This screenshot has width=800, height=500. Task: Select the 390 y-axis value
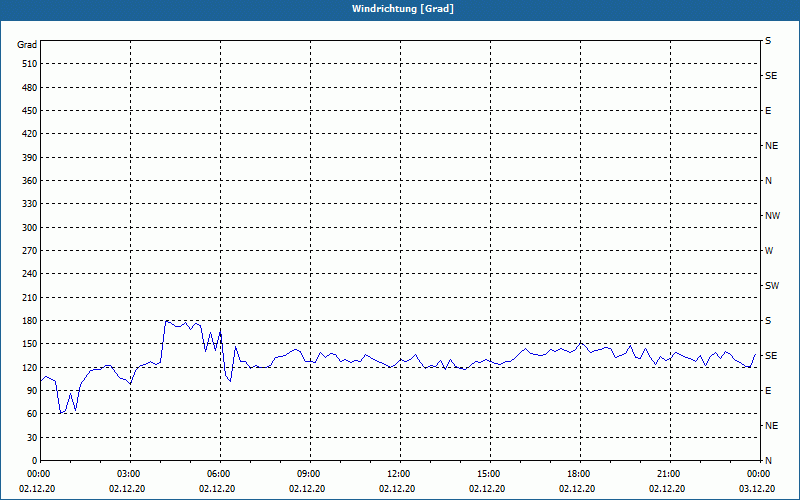point(30,158)
